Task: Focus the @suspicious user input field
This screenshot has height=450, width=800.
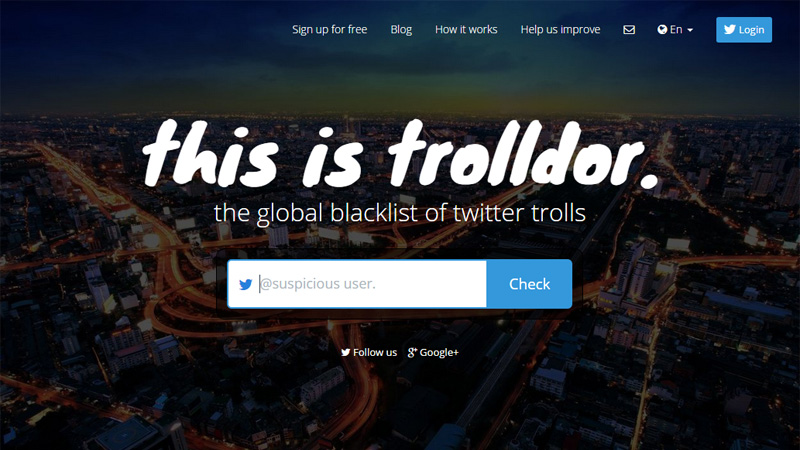Action: tap(357, 284)
